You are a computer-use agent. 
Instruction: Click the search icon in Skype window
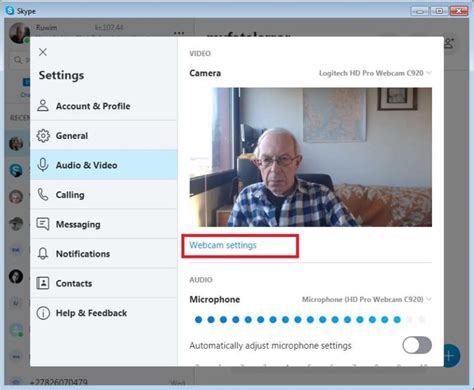click(18, 60)
